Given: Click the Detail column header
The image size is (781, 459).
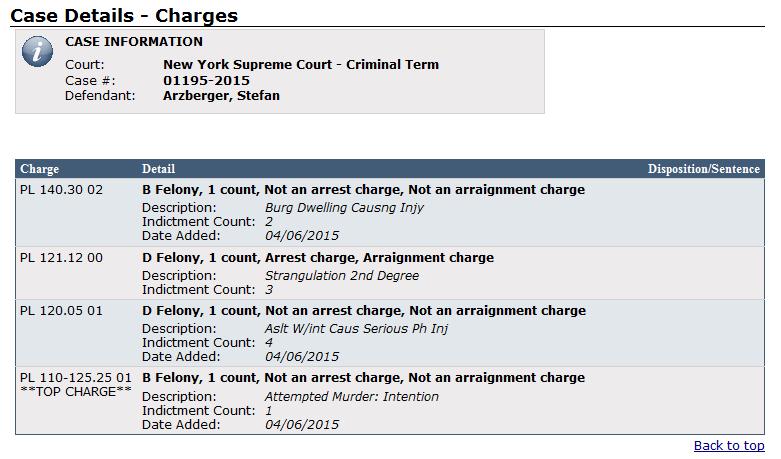Looking at the screenshot, I should 158,169.
